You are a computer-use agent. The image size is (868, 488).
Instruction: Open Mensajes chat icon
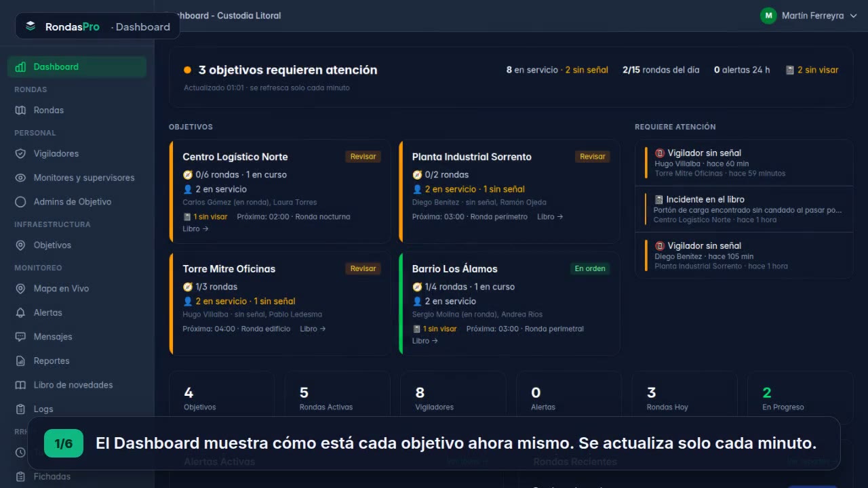(x=20, y=336)
